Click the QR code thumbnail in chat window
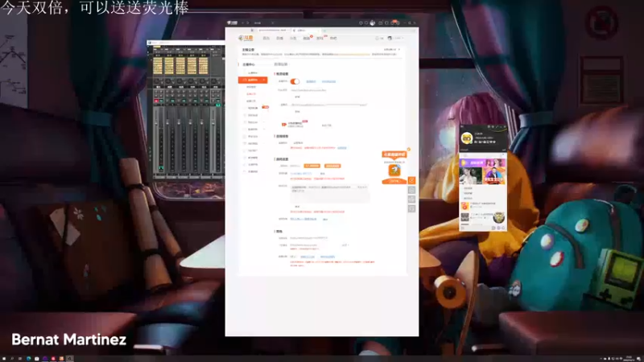 click(x=465, y=217)
